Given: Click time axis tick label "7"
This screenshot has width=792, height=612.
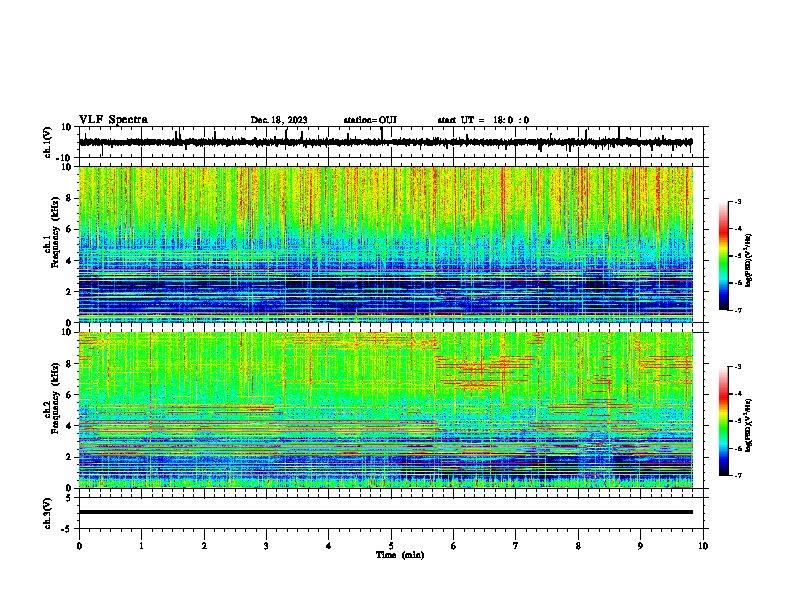Looking at the screenshot, I should 516,546.
